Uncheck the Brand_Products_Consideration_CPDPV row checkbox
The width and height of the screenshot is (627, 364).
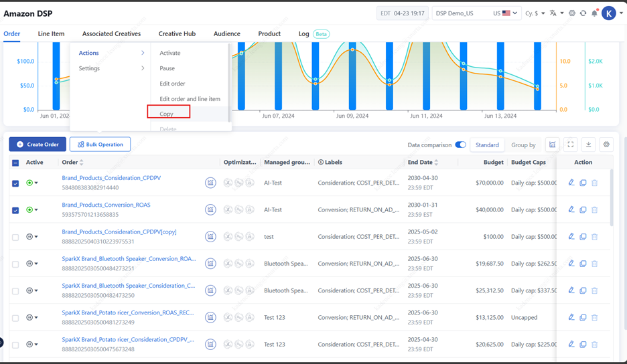(15, 183)
